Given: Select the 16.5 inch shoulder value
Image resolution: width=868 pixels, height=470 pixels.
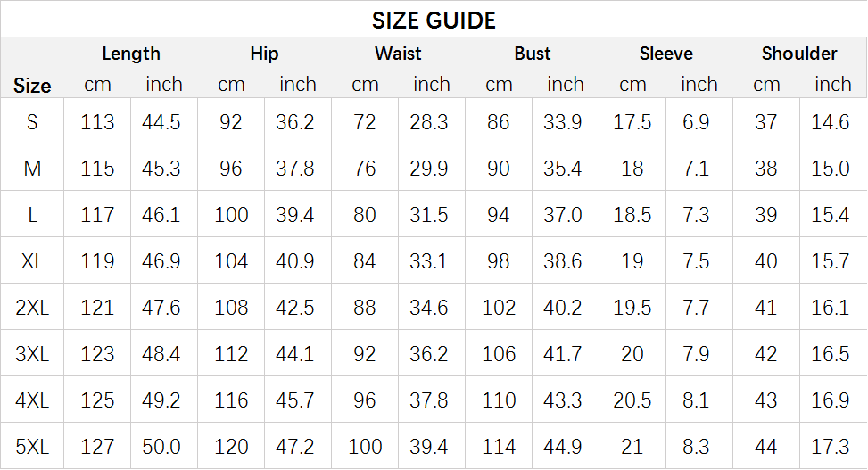Looking at the screenshot, I should (x=831, y=354).
